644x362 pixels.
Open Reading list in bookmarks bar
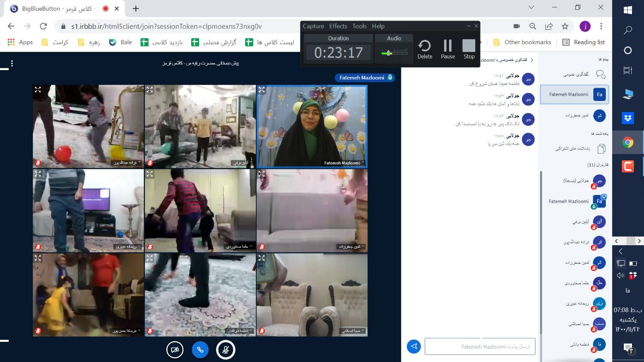coord(583,42)
